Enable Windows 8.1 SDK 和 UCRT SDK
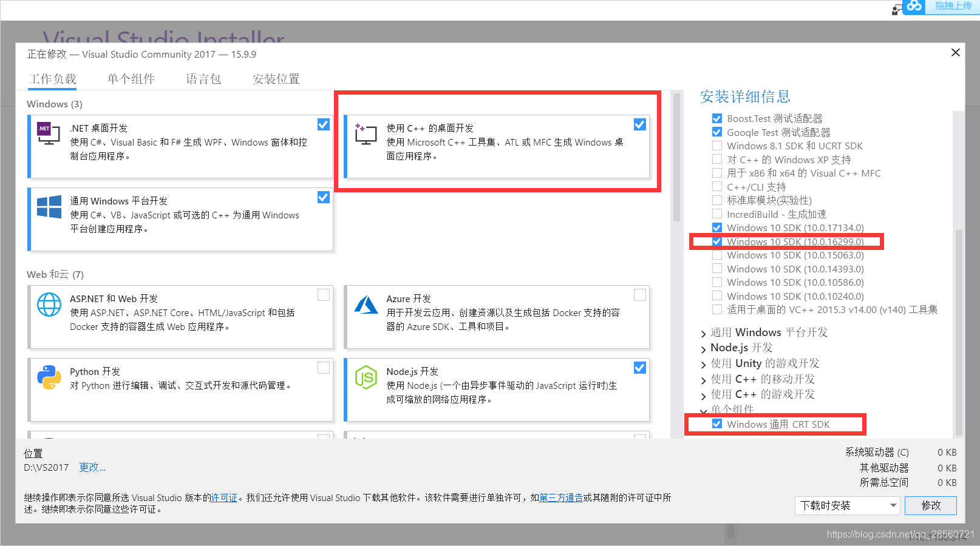 tap(717, 146)
